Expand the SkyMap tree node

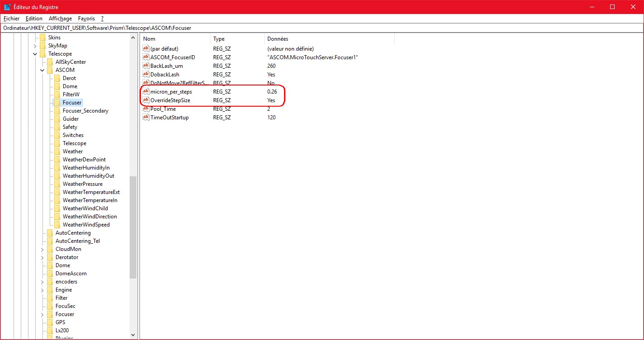(x=35, y=46)
